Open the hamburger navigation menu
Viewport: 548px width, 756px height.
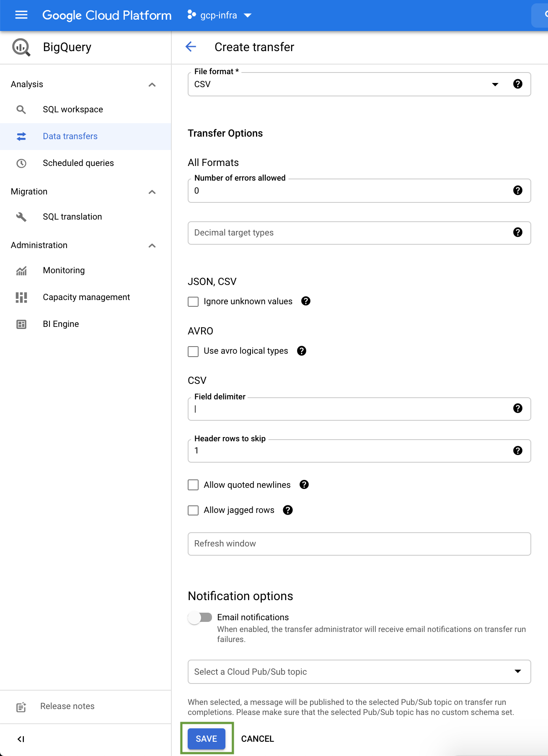pyautogui.click(x=21, y=15)
